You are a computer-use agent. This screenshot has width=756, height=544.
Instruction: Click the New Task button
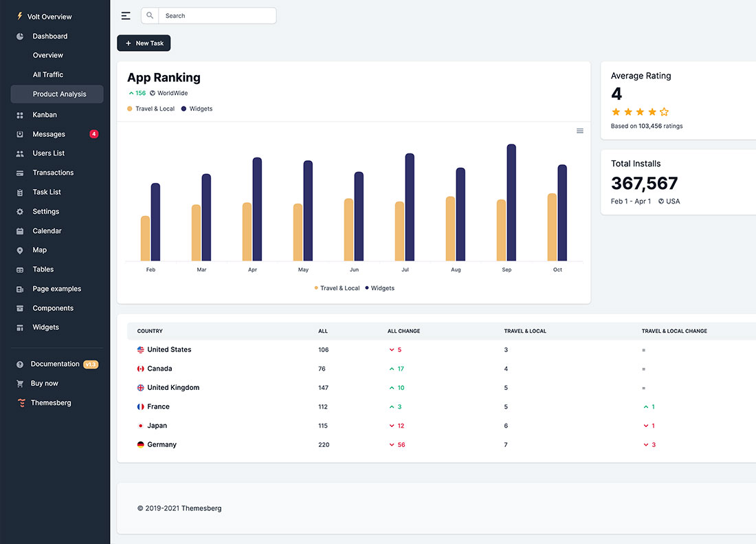pos(144,43)
